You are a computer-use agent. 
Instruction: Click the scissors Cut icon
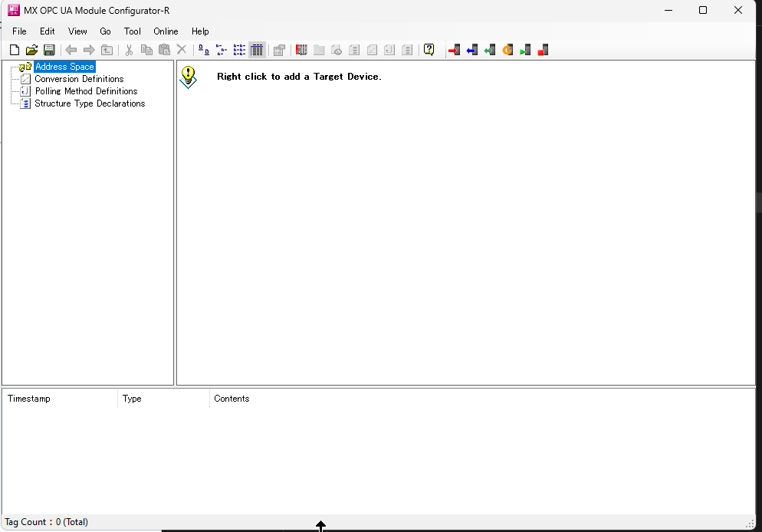129,50
